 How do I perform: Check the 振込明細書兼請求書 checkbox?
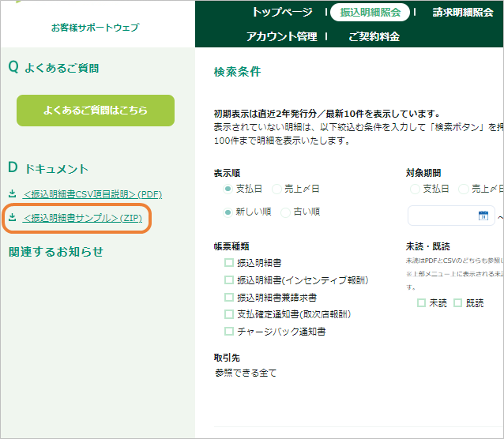pos(229,298)
